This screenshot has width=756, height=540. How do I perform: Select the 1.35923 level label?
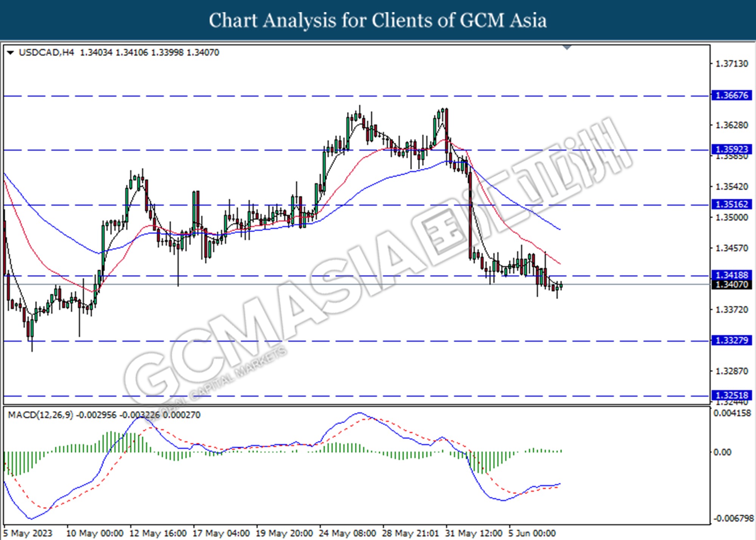pyautogui.click(x=732, y=149)
